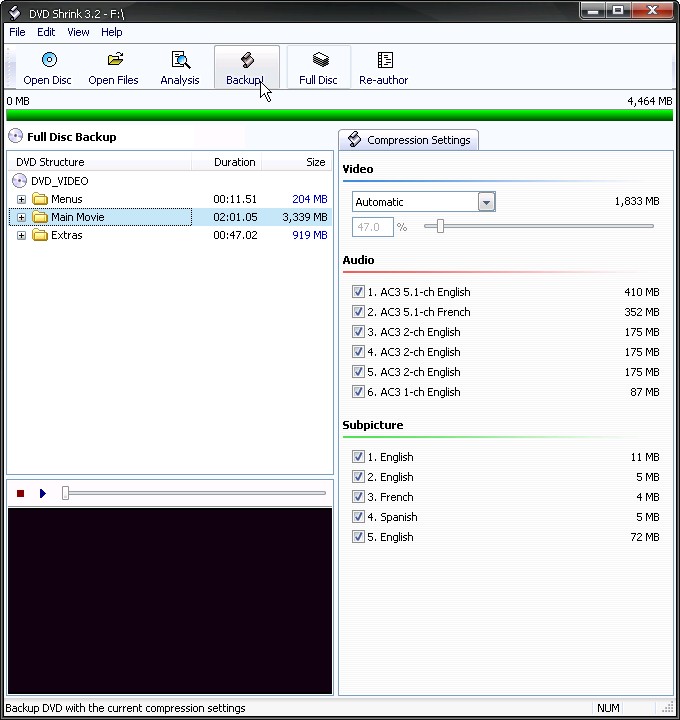Image resolution: width=680 pixels, height=720 pixels.
Task: Toggle audio 5 AC3 2-ch English
Action: [x=358, y=371]
